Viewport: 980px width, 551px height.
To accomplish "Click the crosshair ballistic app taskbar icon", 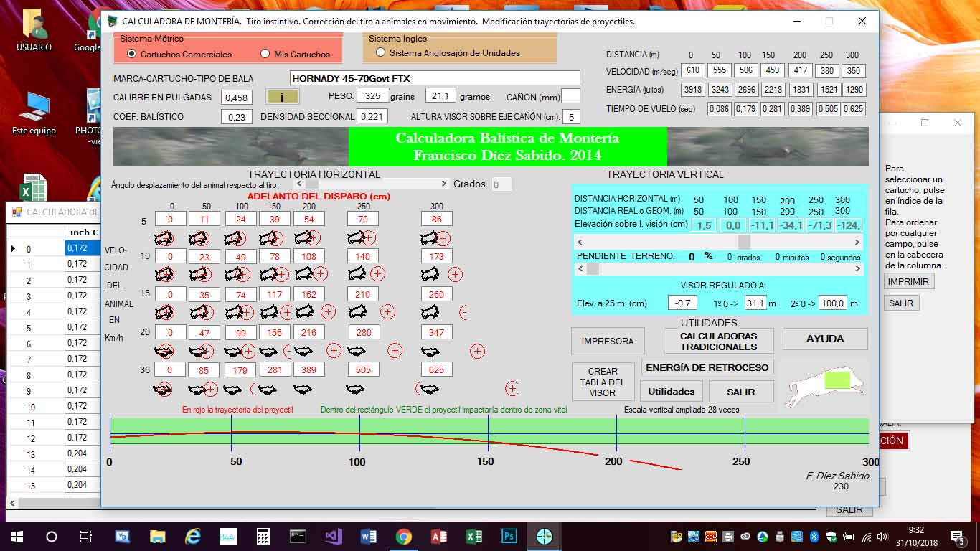I will coord(544,536).
